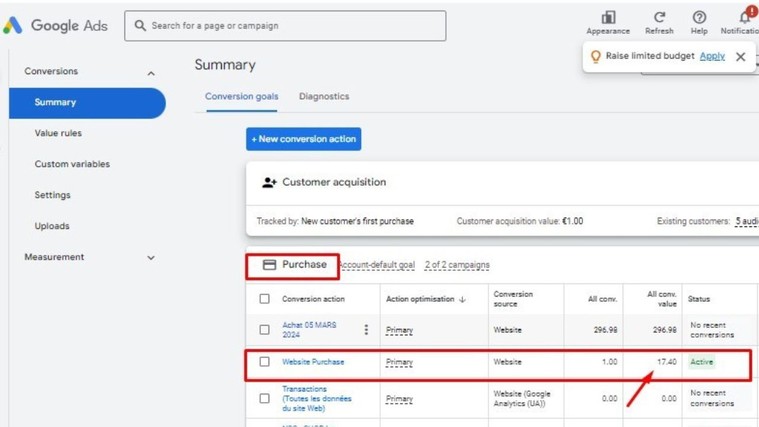The height and width of the screenshot is (427, 759).
Task: Click the All conv. value column header
Action: click(x=662, y=299)
